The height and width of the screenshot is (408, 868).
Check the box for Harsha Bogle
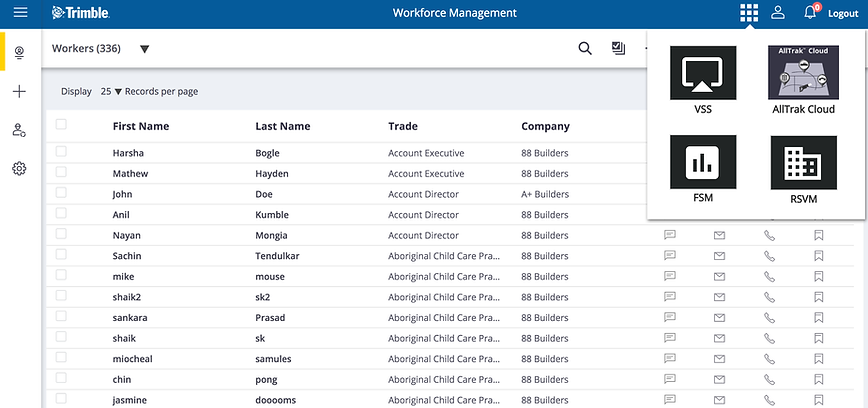(x=62, y=152)
